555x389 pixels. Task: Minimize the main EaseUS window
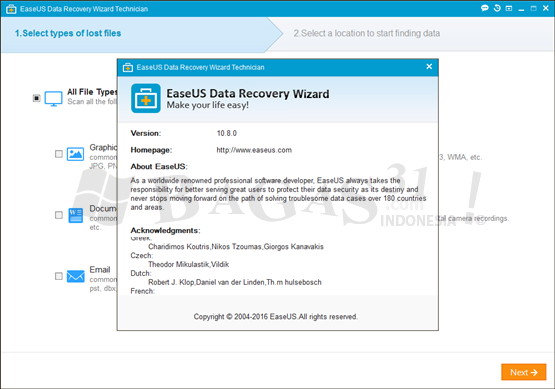click(x=521, y=9)
